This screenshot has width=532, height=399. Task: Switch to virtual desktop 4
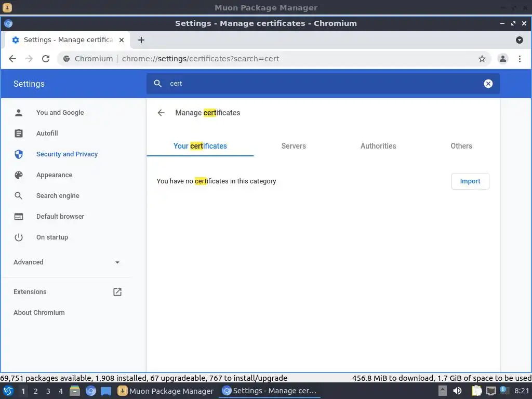[x=61, y=391]
